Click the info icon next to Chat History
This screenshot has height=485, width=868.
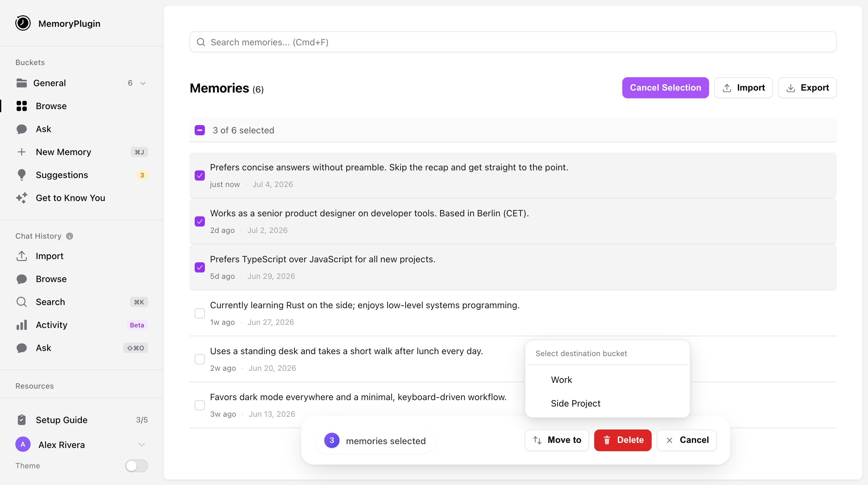[70, 236]
